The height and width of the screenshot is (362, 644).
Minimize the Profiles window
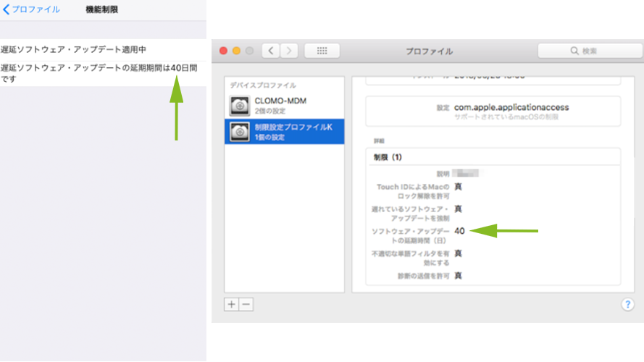coord(237,51)
